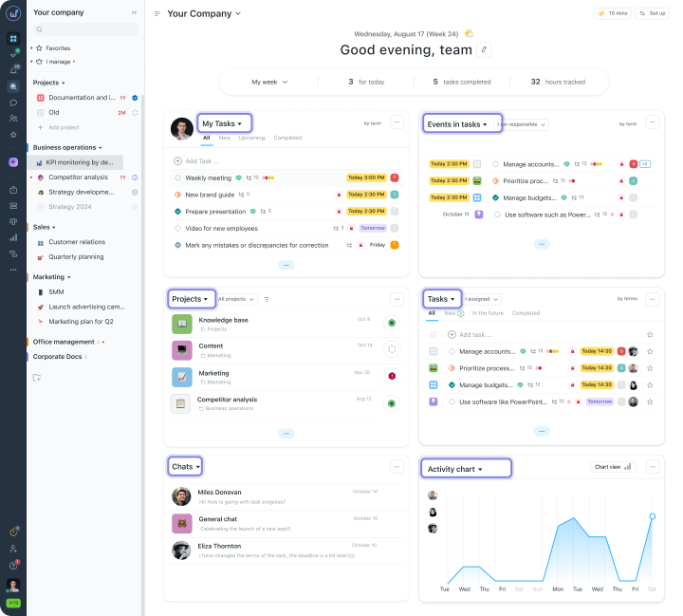Open the My week dropdown
The height and width of the screenshot is (616, 683).
269,82
